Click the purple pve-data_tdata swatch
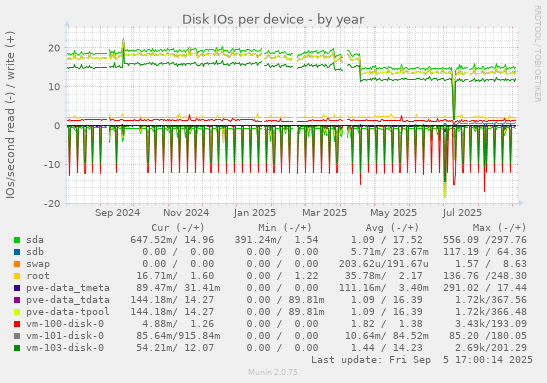The width and height of the screenshot is (547, 383). [17, 300]
